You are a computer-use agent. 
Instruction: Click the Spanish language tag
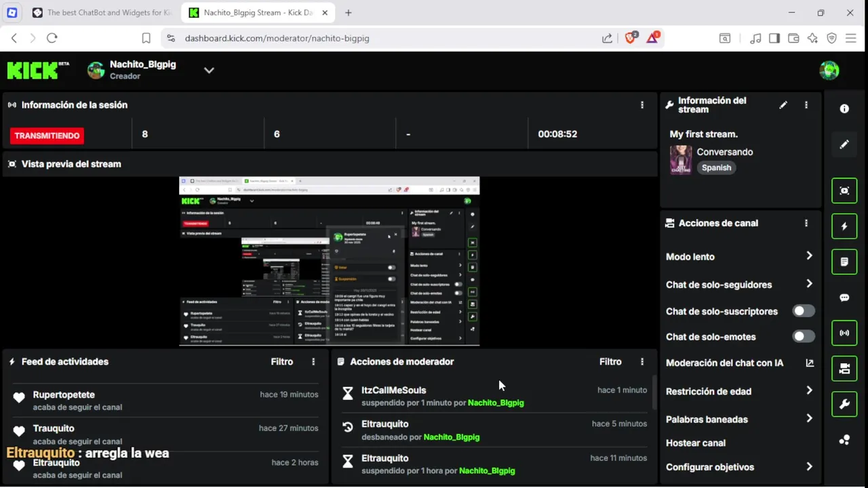717,167
